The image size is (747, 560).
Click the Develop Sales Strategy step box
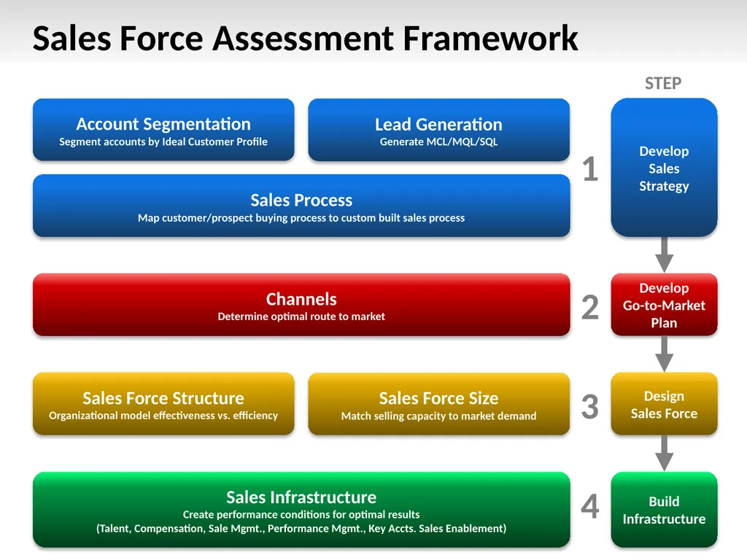coord(664,168)
